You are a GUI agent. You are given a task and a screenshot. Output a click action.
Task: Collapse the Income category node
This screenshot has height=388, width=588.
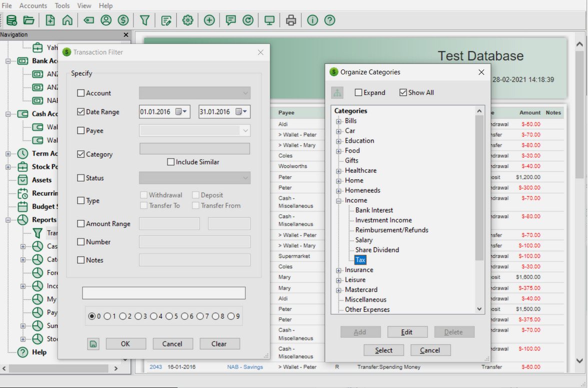[x=338, y=201]
